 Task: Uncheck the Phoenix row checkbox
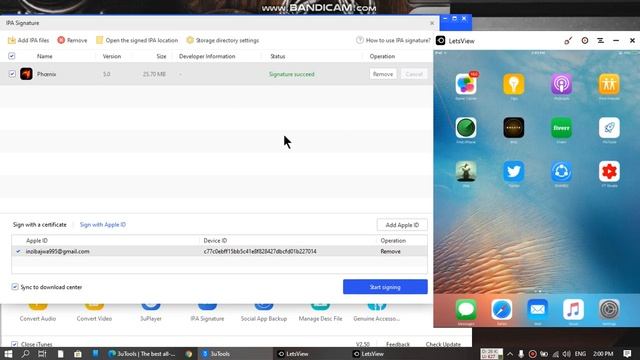click(x=12, y=74)
